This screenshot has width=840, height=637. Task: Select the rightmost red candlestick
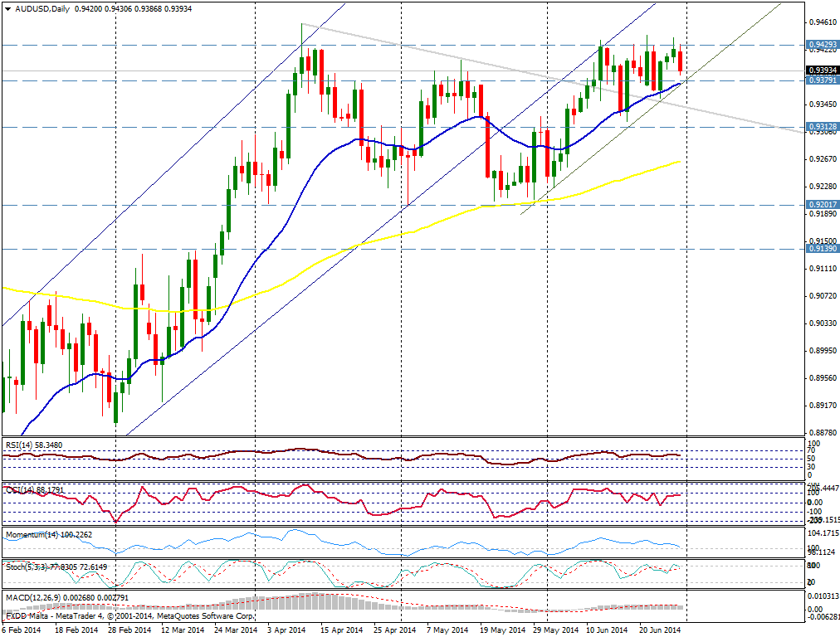tap(681, 61)
